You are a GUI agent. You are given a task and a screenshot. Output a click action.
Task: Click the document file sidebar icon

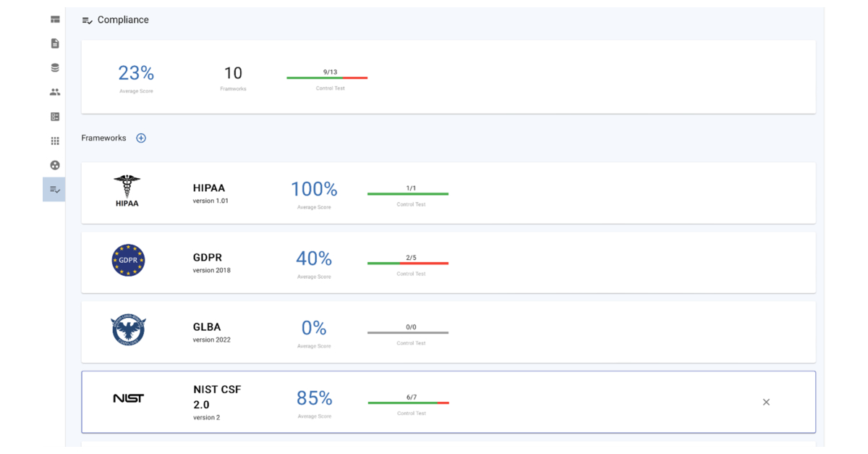[x=55, y=43]
